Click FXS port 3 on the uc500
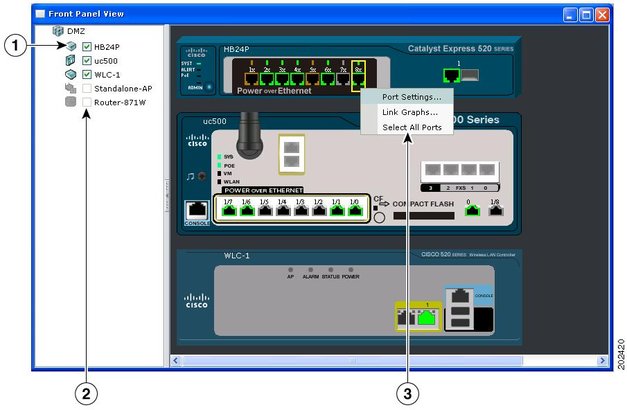This screenshot has width=627, height=410. 432,170
